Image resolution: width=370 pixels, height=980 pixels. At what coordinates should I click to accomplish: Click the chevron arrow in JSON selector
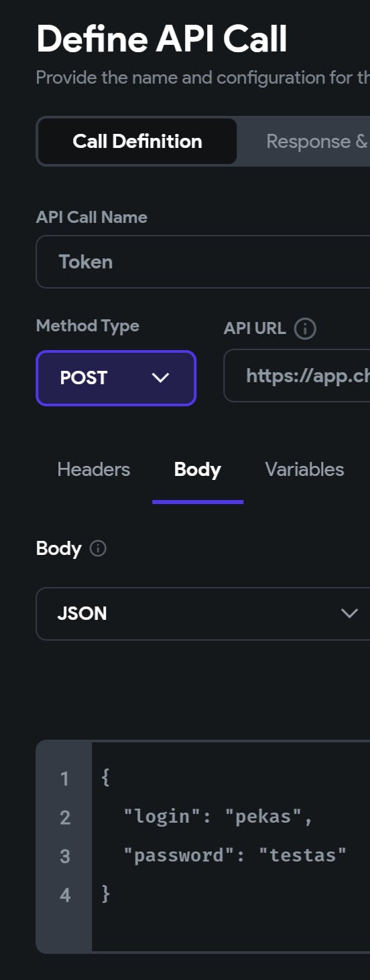pos(349,614)
